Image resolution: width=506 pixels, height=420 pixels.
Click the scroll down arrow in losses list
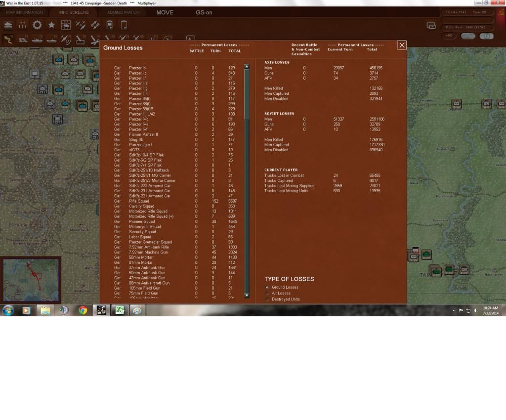[x=247, y=295]
